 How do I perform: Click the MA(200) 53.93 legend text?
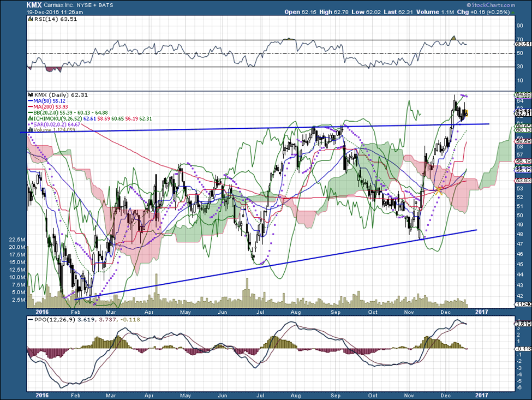click(51, 107)
